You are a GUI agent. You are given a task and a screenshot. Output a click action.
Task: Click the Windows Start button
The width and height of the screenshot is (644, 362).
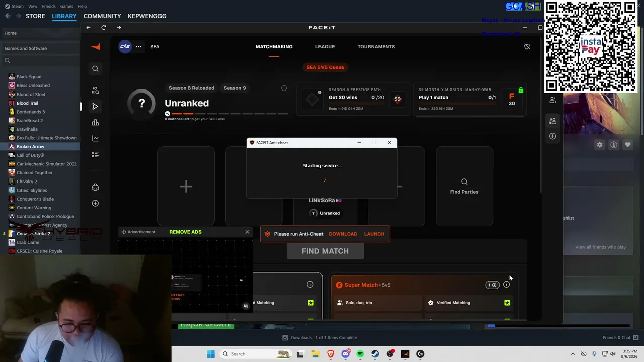(x=211, y=354)
